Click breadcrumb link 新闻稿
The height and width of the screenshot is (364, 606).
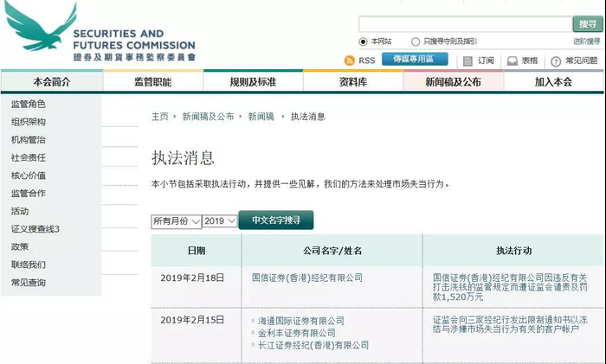click(261, 117)
